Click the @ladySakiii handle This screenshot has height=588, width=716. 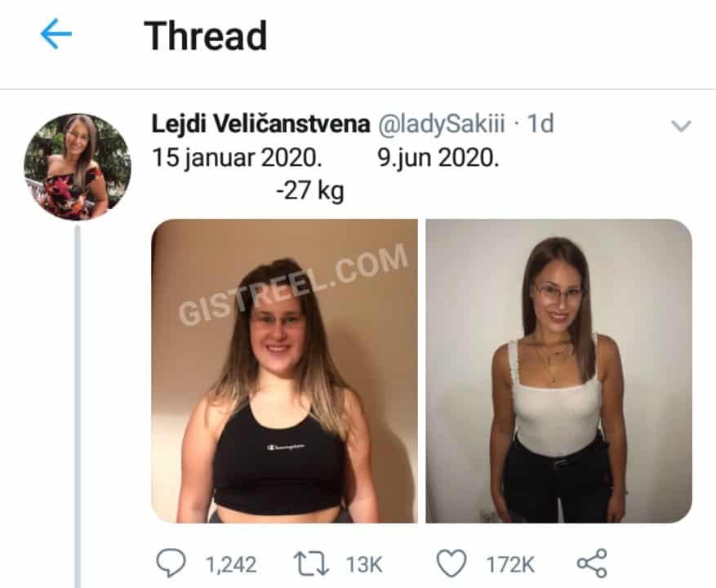[441, 124]
